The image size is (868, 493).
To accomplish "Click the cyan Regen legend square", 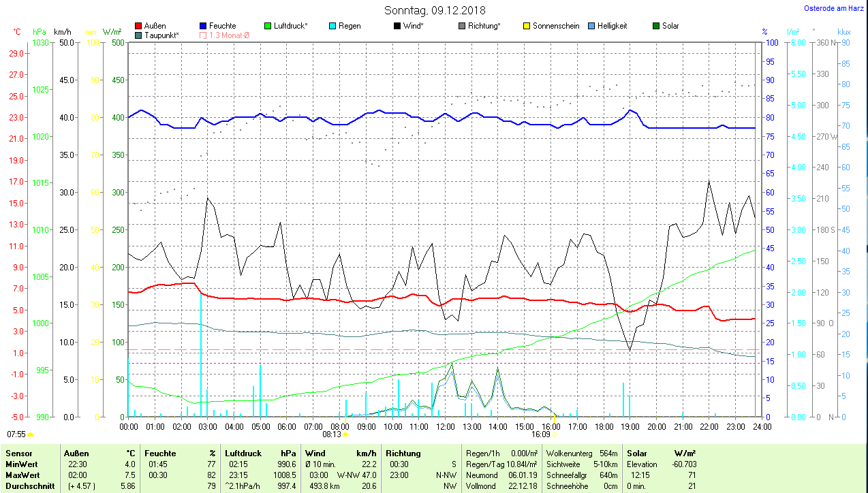I will [332, 26].
